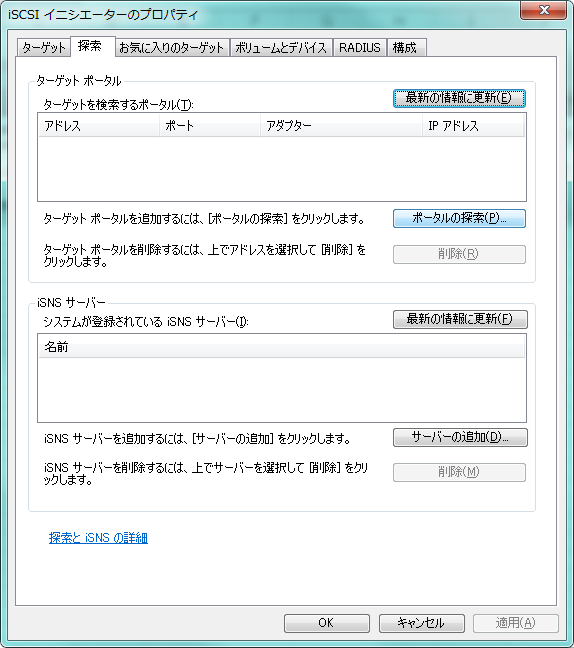Screen dimensions: 574x648
Task: Click the IP アドレス column header
Action: [474, 126]
